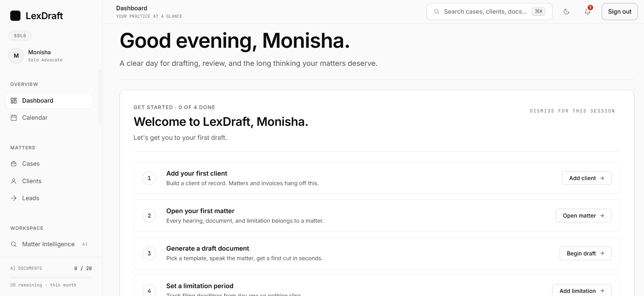Click the Calendar icon in sidebar

[14, 118]
